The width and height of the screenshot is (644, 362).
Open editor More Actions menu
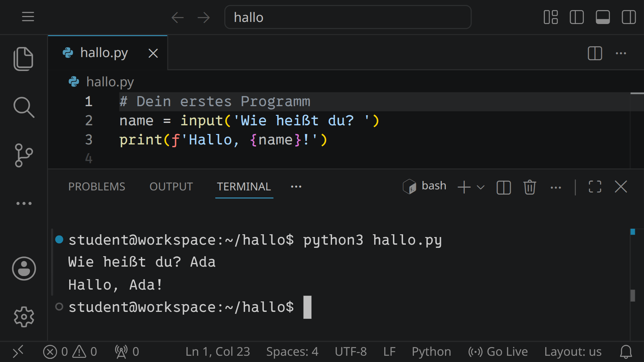[x=621, y=53]
